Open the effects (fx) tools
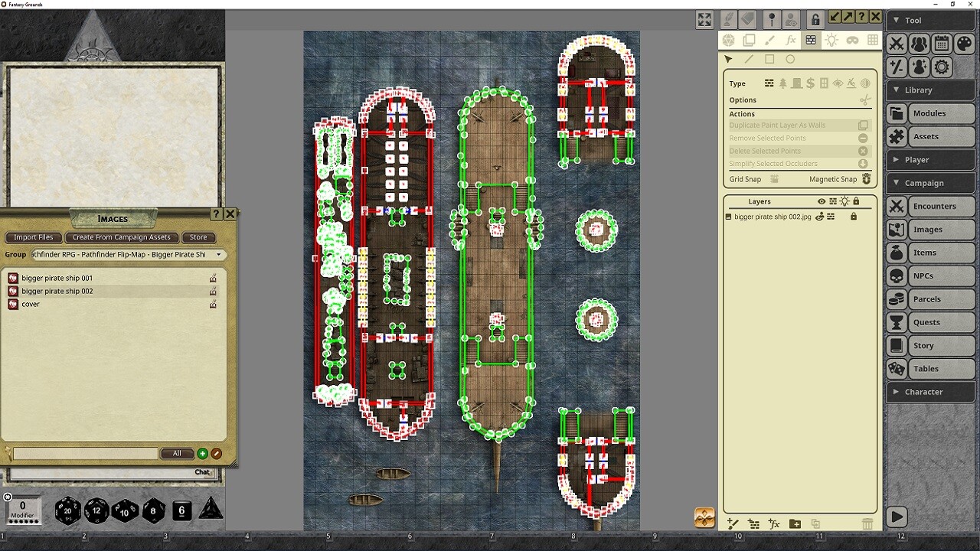This screenshot has height=551, width=980. (791, 40)
